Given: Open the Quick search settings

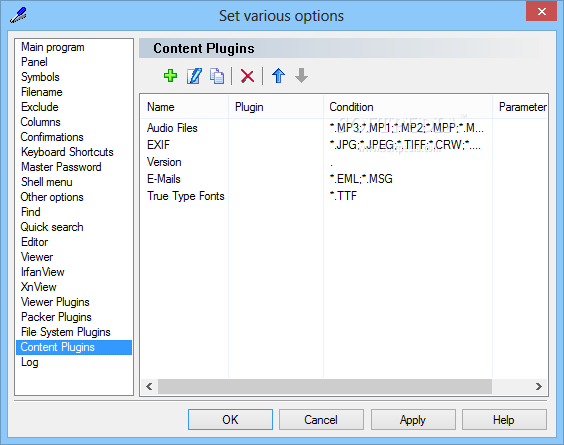Looking at the screenshot, I should (x=52, y=227).
